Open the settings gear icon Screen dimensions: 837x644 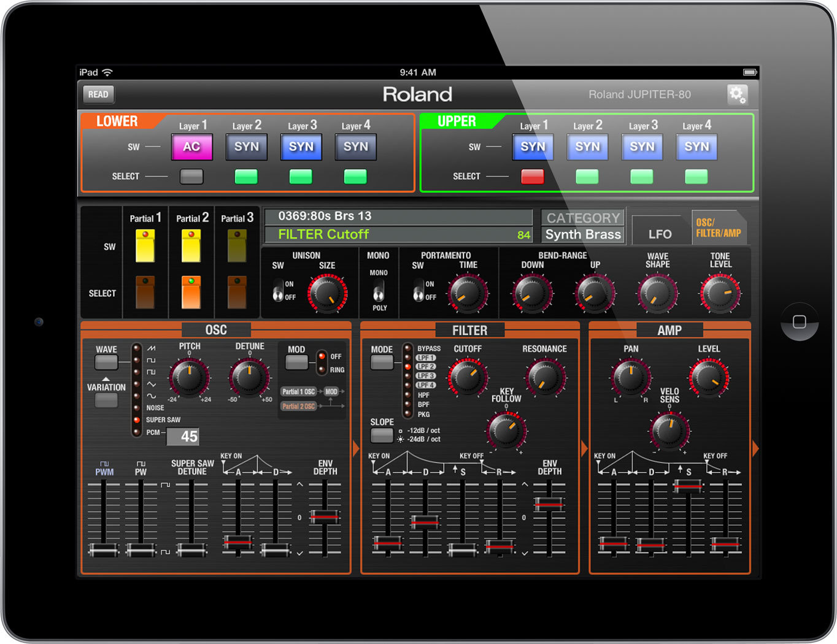pos(737,94)
